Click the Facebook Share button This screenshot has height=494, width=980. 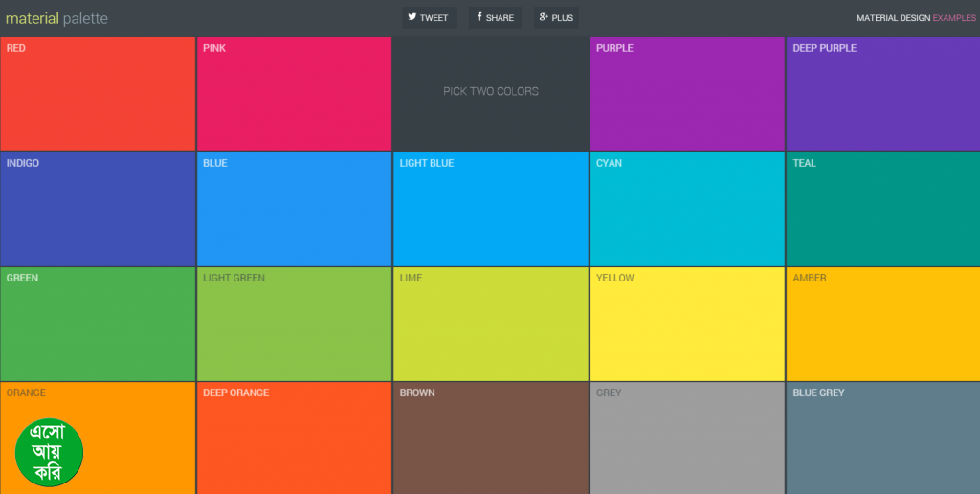495,18
